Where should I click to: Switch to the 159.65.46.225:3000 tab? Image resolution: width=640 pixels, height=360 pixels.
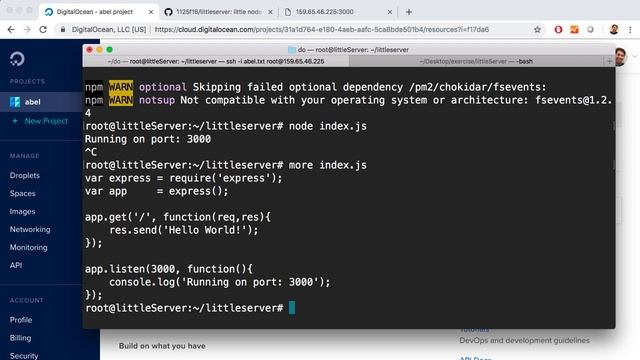click(338, 12)
